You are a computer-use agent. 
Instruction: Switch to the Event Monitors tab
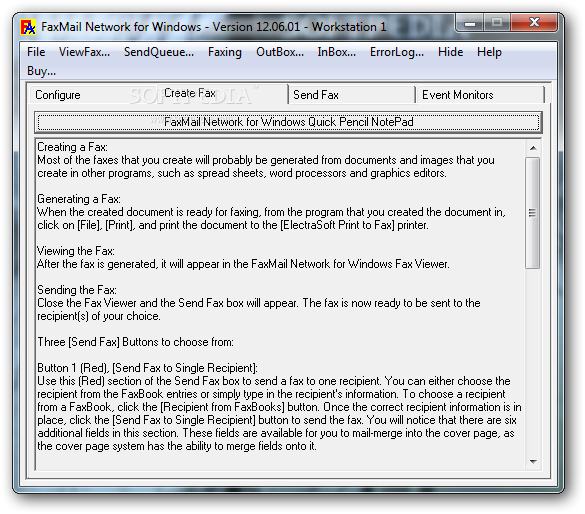pos(481,95)
